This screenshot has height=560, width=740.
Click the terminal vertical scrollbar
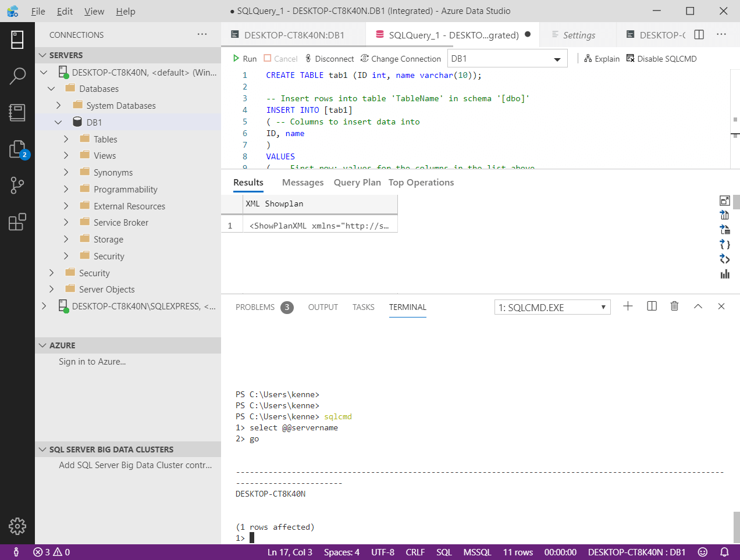(x=736, y=526)
